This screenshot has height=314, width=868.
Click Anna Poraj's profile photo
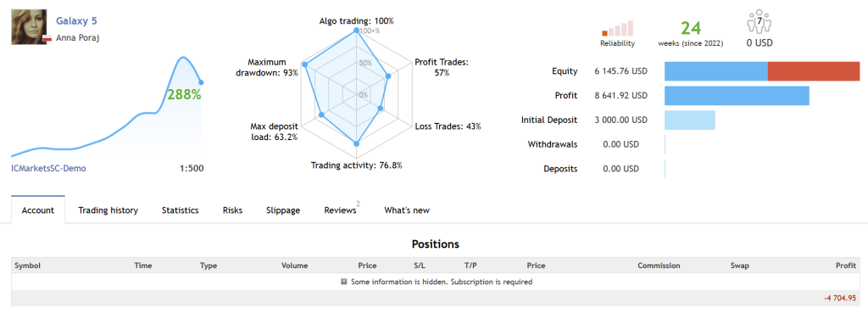pos(28,28)
